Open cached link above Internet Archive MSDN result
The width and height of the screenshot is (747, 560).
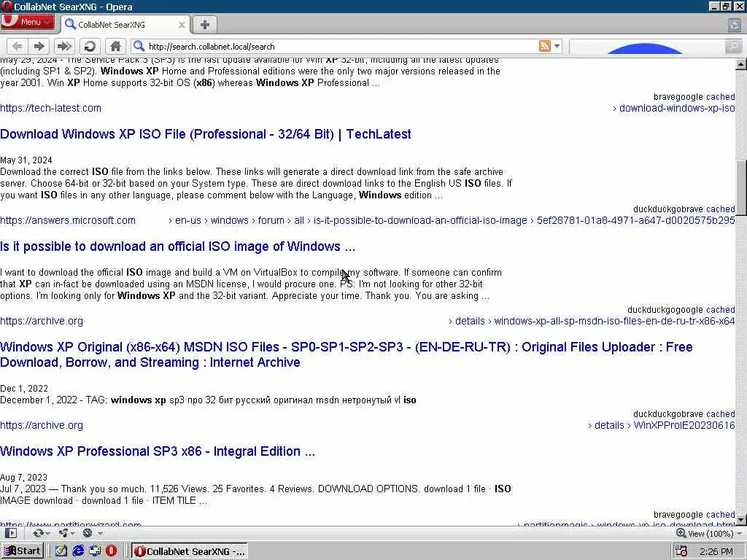pyautogui.click(x=720, y=309)
